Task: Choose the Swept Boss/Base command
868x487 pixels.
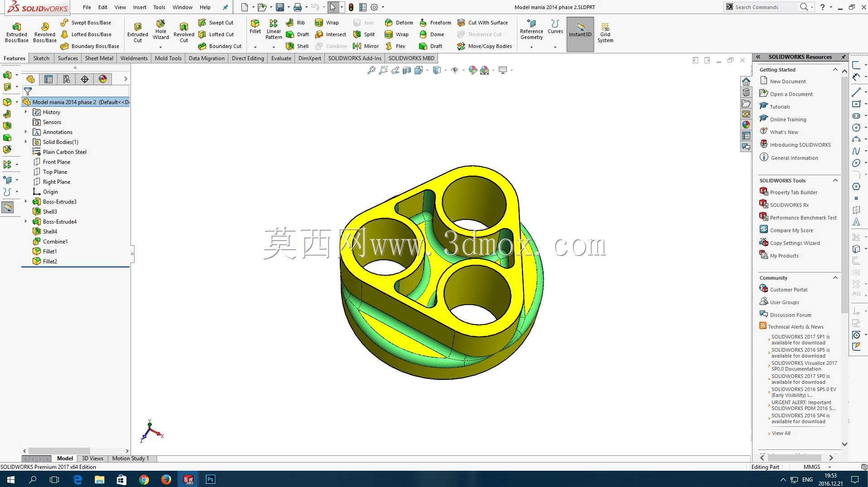Action: [x=86, y=23]
